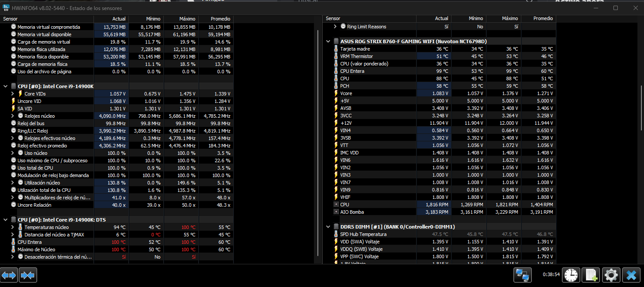The image size is (644, 287).
Task: Expand the Uso núcleo row
Action: coord(13,153)
